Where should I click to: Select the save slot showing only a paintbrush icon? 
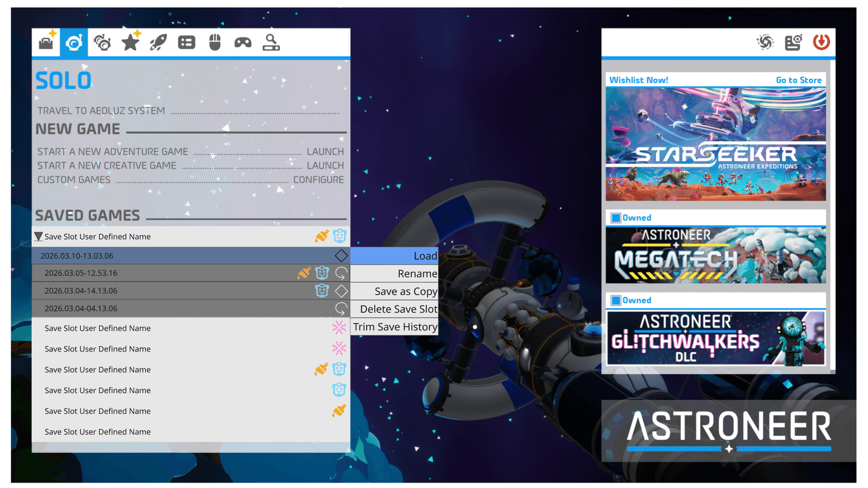point(191,411)
